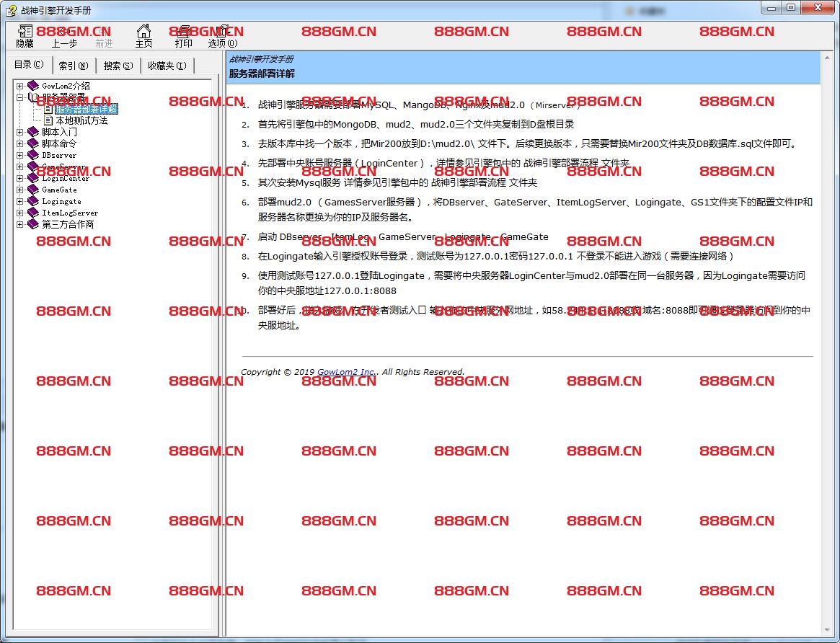Image resolution: width=840 pixels, height=643 pixels.
Task: Click the help app icon in title bar
Action: [11, 10]
